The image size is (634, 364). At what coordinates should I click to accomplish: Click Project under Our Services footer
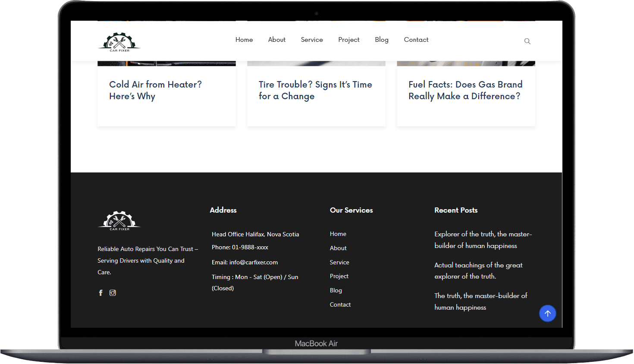[x=339, y=276]
